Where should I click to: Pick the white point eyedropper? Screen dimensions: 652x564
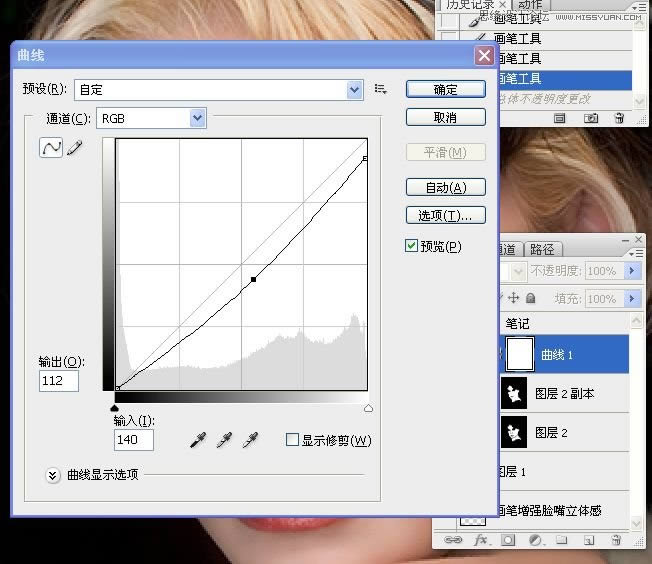[250, 440]
